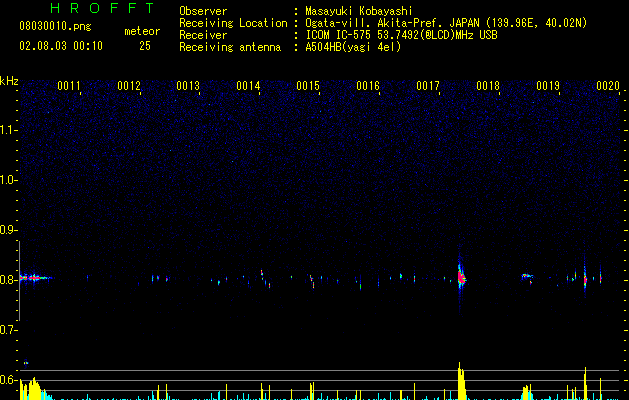
Task: Click the Observer label
Action: (x=203, y=11)
